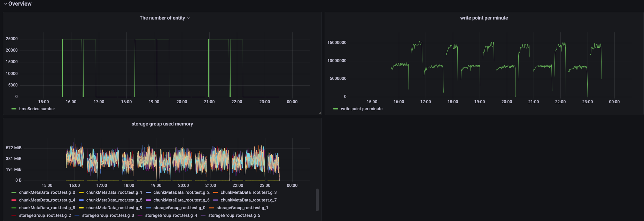Open the "write point per minute" panel title menu
This screenshot has width=644, height=221.
tap(484, 18)
